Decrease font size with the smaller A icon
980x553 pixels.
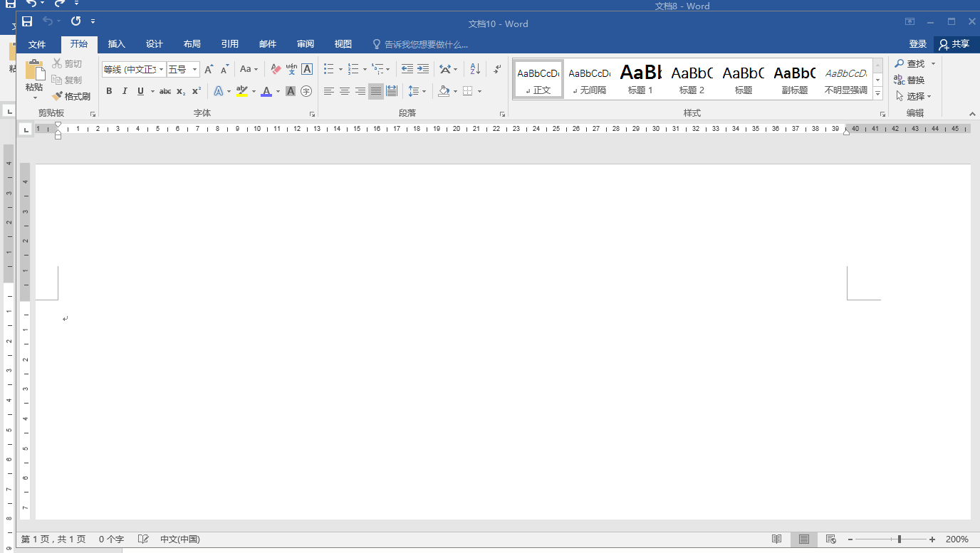click(x=225, y=69)
